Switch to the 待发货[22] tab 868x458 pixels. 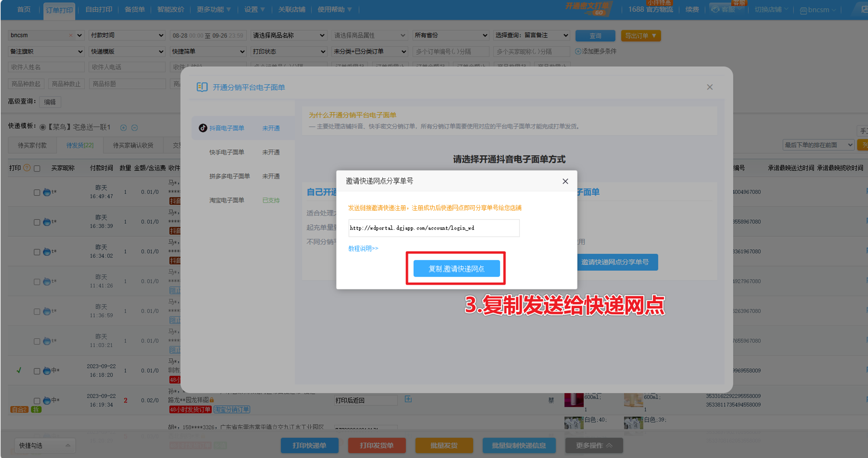click(80, 145)
